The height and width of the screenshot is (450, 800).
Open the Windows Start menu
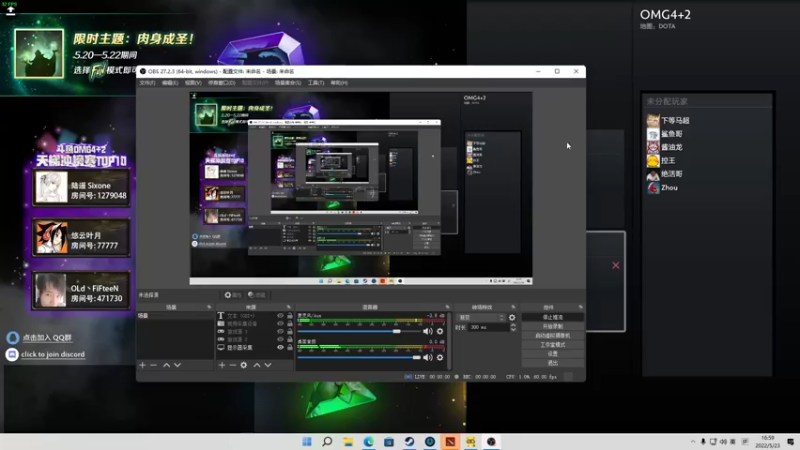tap(307, 441)
